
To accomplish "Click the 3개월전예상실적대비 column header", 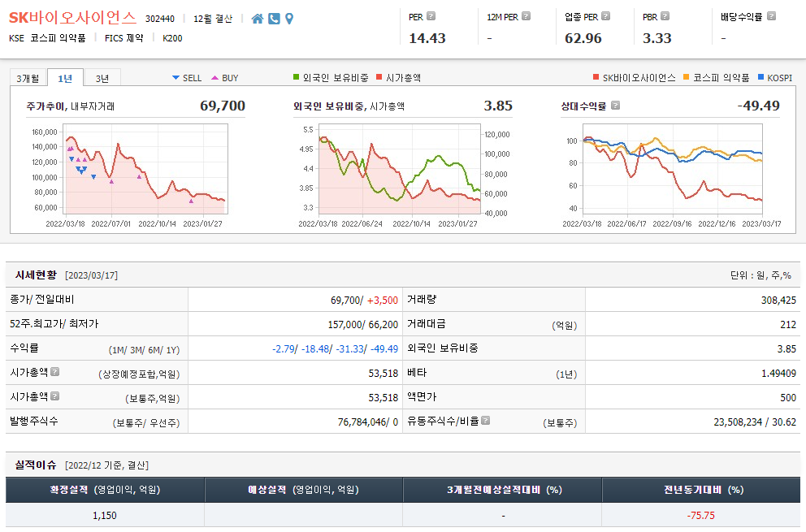I will pos(503,490).
